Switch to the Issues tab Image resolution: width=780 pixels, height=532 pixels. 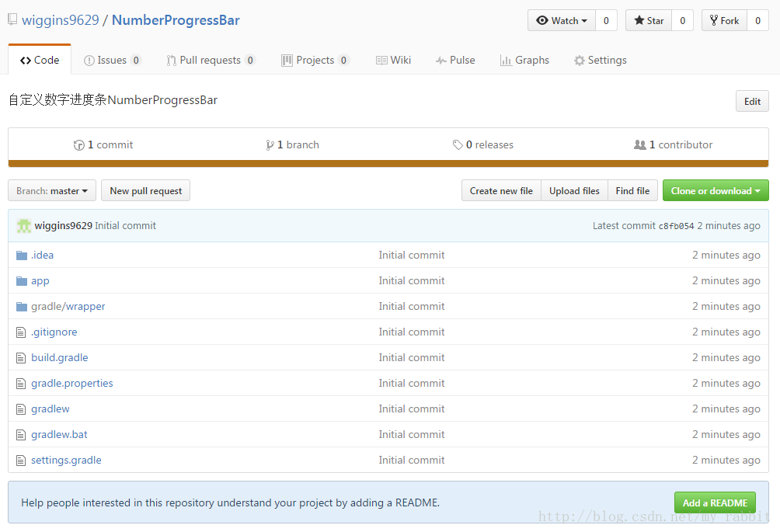point(113,60)
